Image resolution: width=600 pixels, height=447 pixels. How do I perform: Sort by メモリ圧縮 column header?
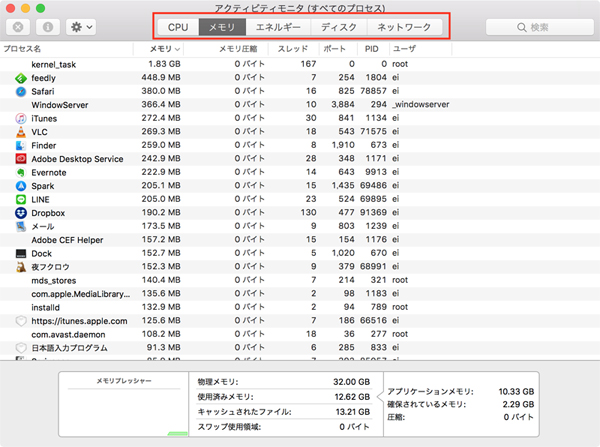(226, 49)
